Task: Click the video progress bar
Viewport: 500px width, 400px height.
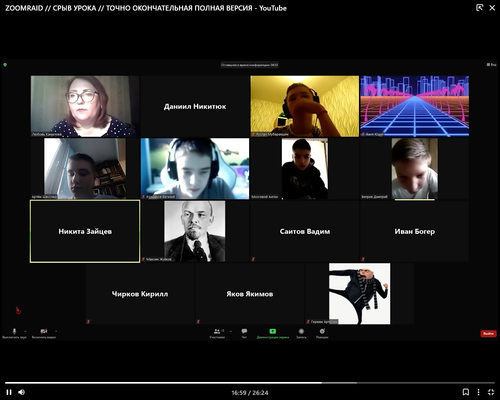Action: pos(250,383)
